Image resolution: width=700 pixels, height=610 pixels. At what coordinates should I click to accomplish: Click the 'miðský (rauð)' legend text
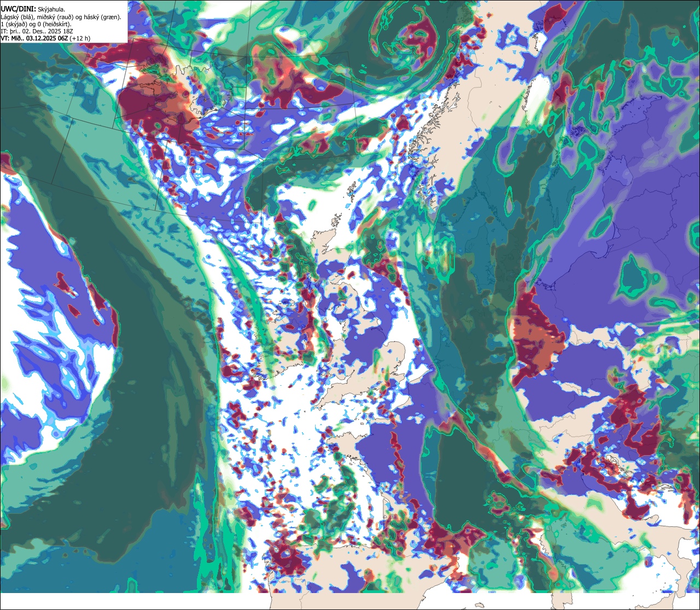coord(55,18)
